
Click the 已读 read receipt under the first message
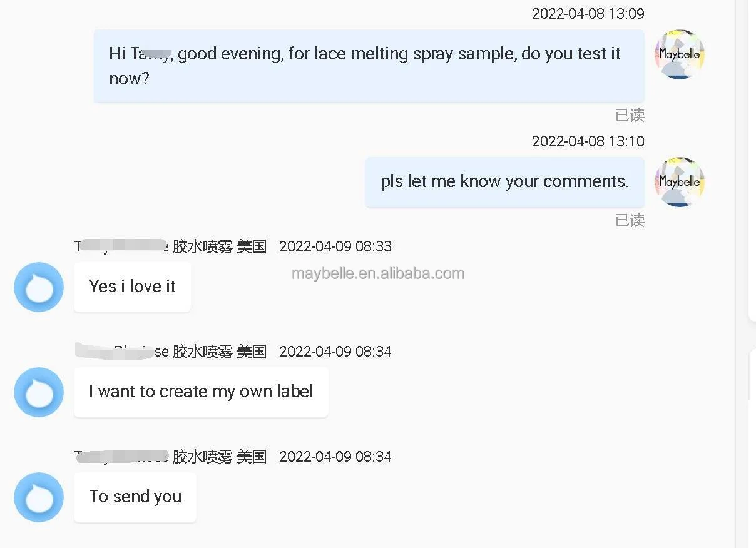coord(630,115)
